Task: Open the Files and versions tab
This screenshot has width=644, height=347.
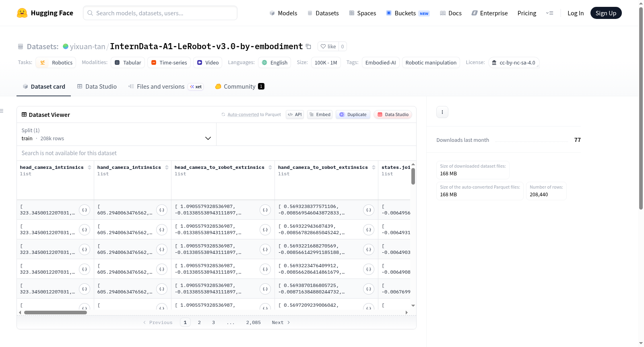Action: pyautogui.click(x=166, y=86)
